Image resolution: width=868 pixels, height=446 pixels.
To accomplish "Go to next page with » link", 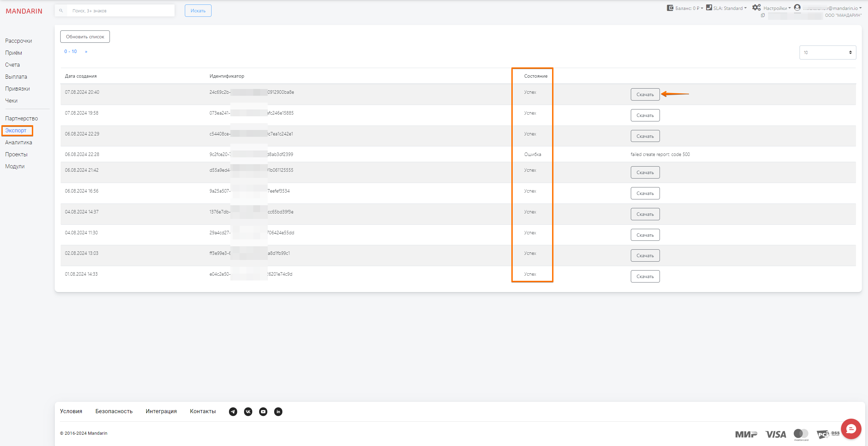I will [86, 52].
